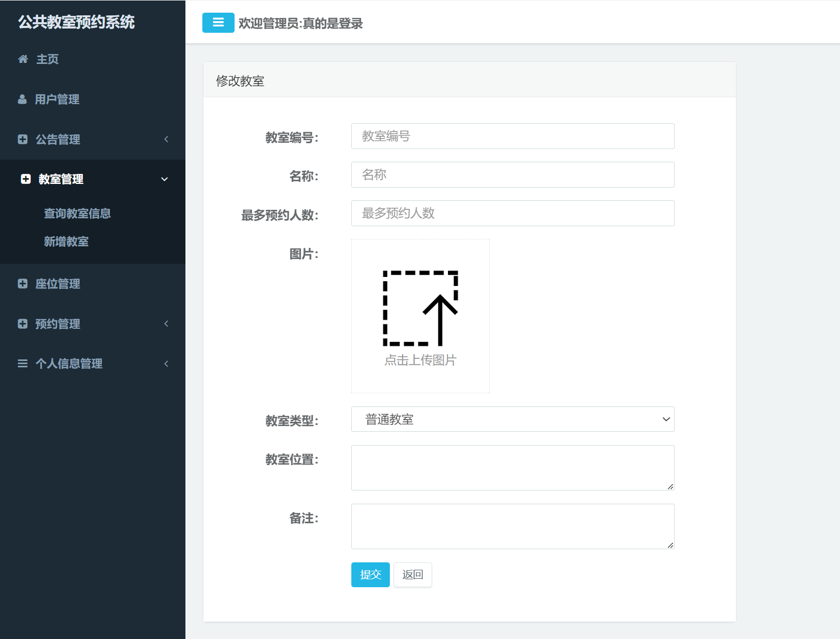Click the plus icon beside 公告管理
840x639 pixels.
23,140
